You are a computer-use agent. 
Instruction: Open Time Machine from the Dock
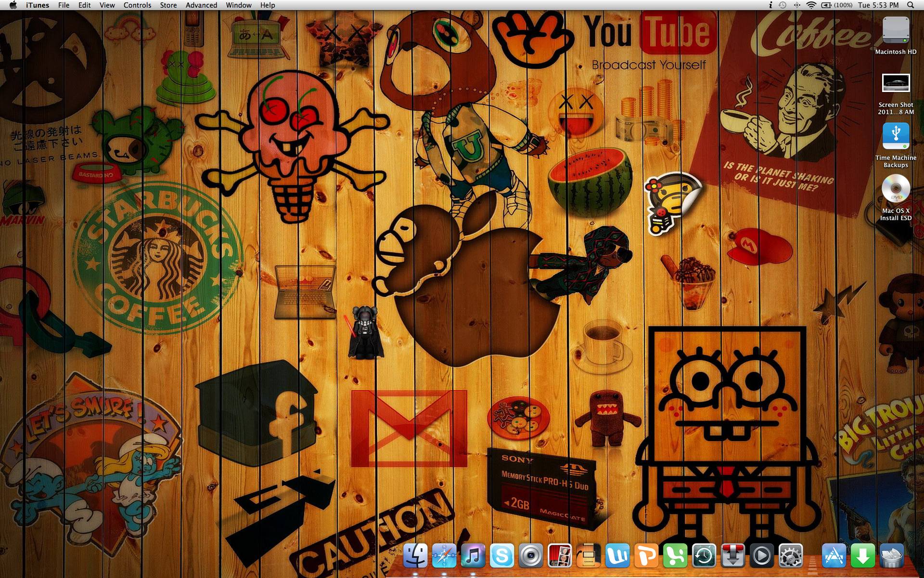tap(704, 556)
